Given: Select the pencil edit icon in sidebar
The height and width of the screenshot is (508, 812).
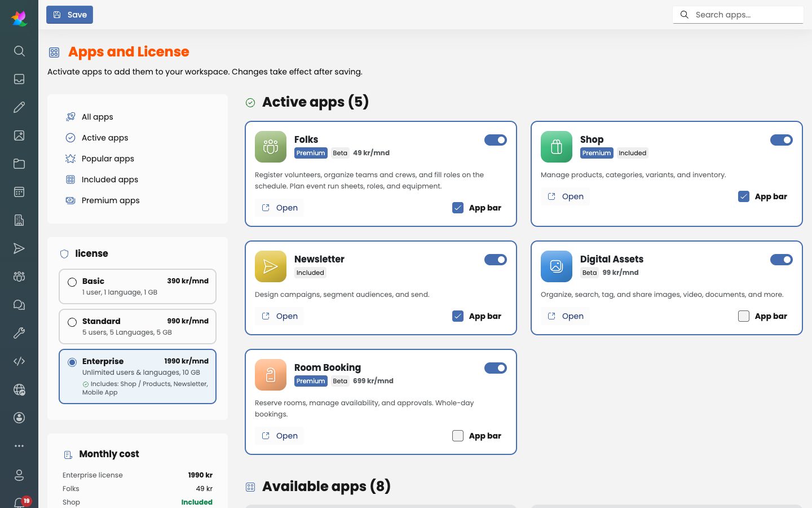Looking at the screenshot, I should pyautogui.click(x=19, y=107).
